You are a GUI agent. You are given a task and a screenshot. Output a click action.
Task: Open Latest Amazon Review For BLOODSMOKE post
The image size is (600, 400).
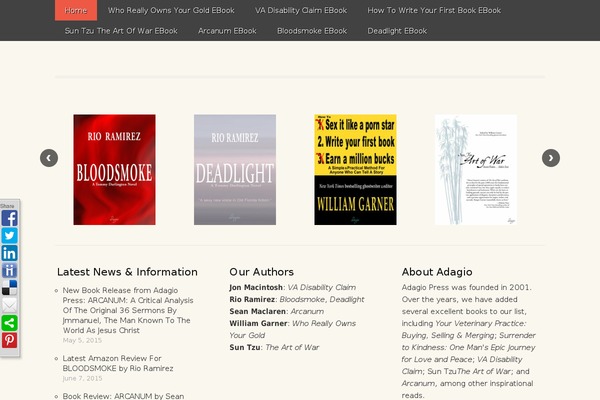[118, 363]
